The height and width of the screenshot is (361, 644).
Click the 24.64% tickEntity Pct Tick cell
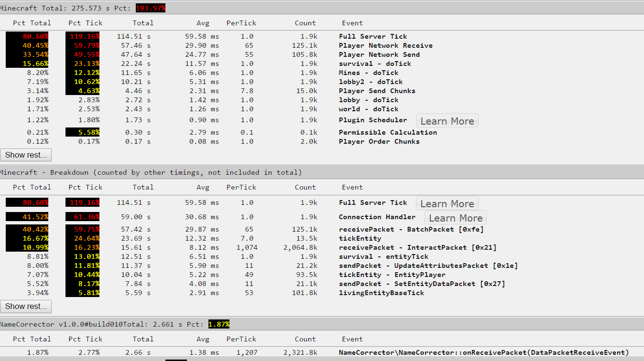[83, 238]
